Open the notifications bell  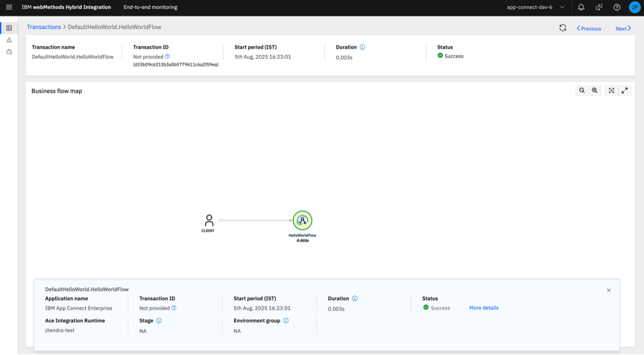click(581, 7)
